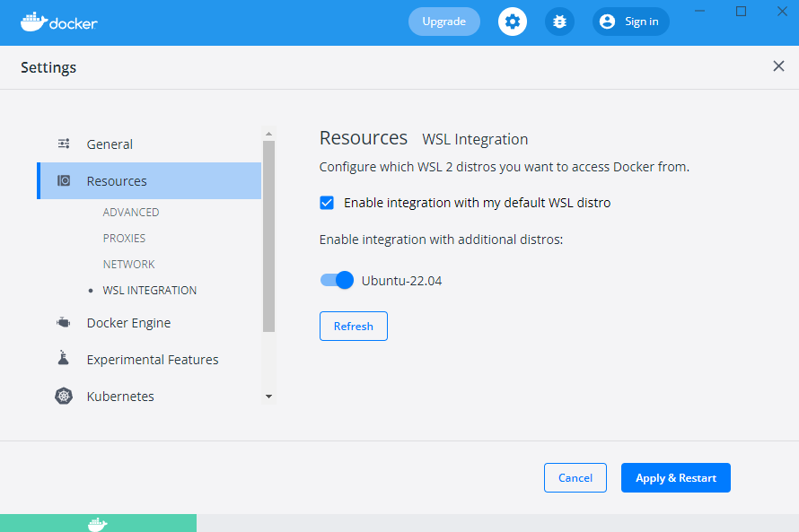Open Experimental Features settings
799x532 pixels.
click(149, 360)
